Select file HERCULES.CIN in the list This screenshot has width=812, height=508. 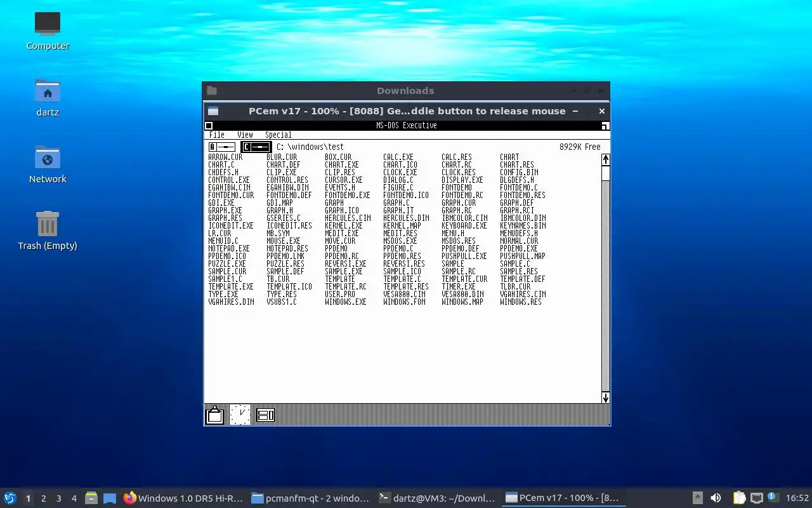[348, 218]
